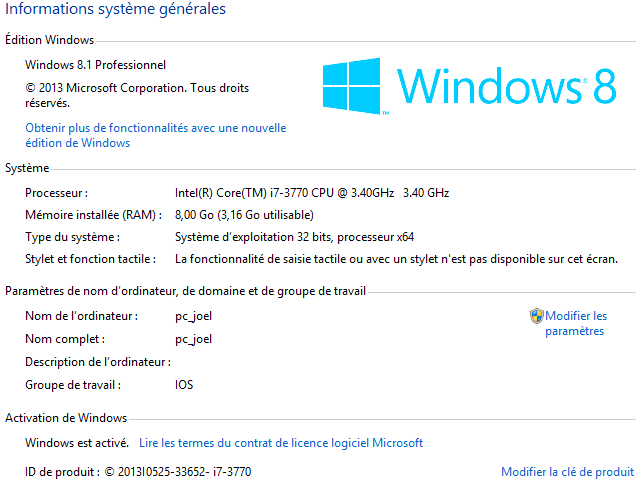Click the Windows 8 flag logo
The width and height of the screenshot is (636, 480).
352,85
